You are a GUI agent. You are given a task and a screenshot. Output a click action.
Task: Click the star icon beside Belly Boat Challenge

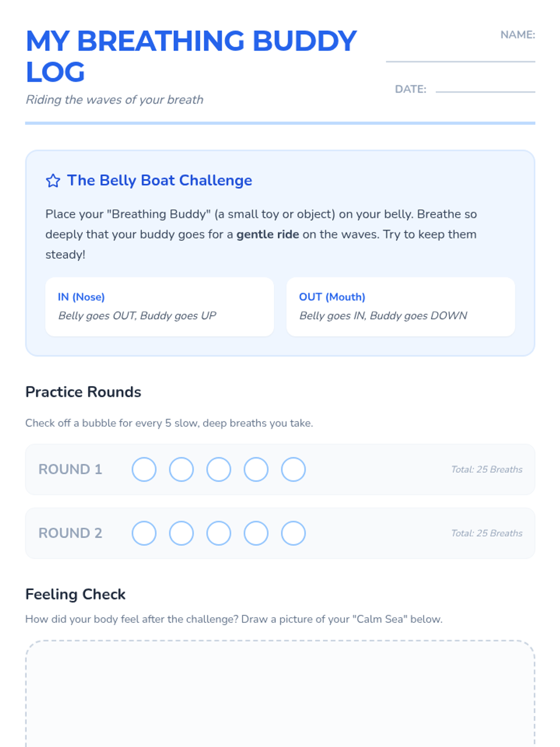click(x=53, y=181)
